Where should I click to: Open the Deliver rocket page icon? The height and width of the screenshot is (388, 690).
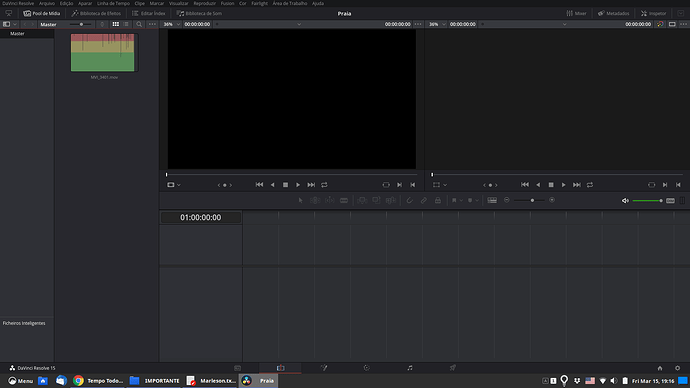coord(453,368)
